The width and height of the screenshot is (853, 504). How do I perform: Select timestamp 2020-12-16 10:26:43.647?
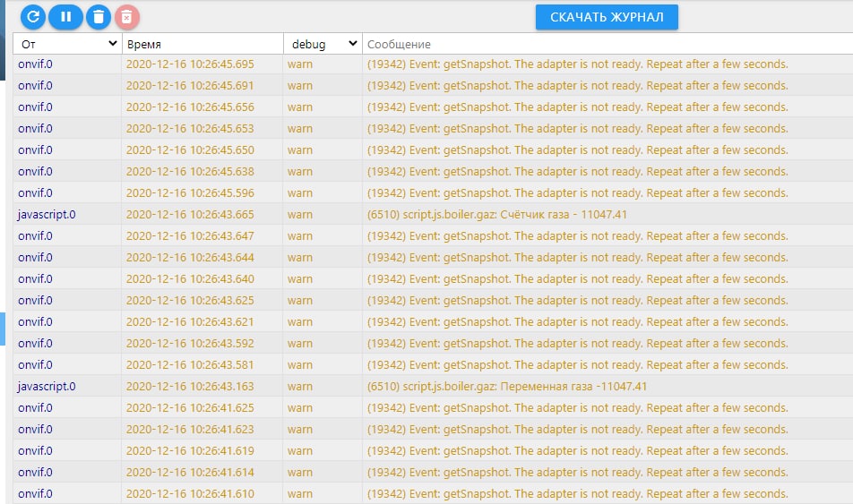point(190,236)
